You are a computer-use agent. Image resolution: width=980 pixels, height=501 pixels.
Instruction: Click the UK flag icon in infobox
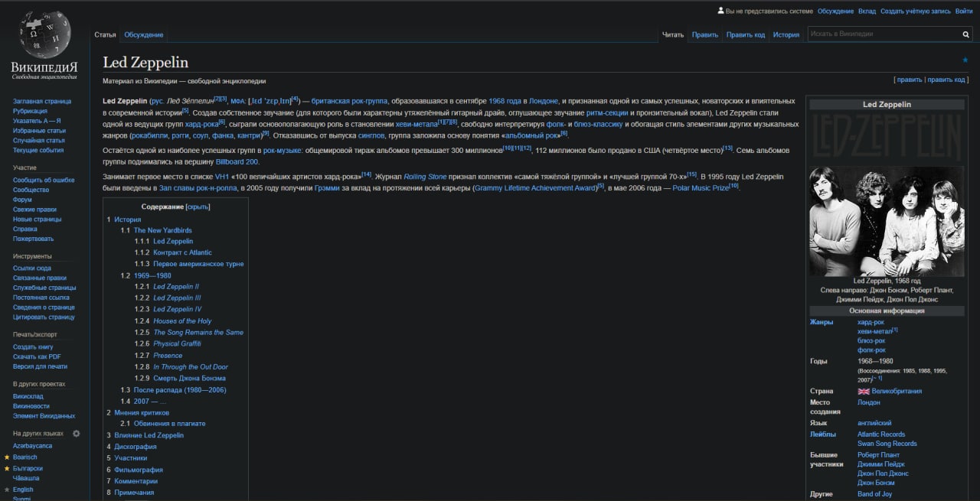tap(864, 391)
